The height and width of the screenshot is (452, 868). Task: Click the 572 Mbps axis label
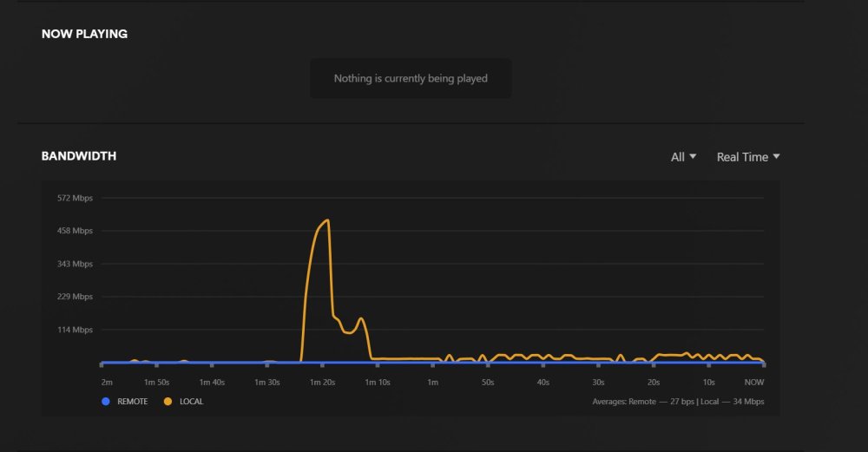click(x=75, y=198)
